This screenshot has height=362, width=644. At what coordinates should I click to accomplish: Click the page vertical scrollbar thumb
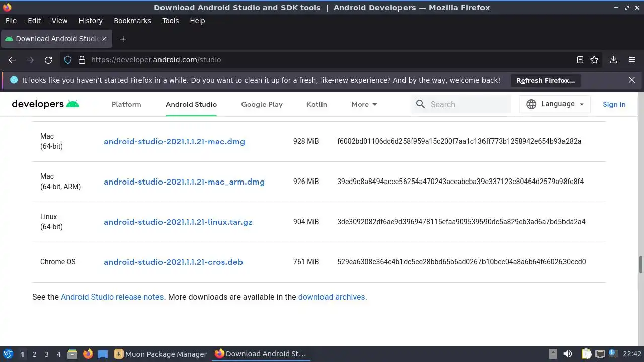[641, 264]
